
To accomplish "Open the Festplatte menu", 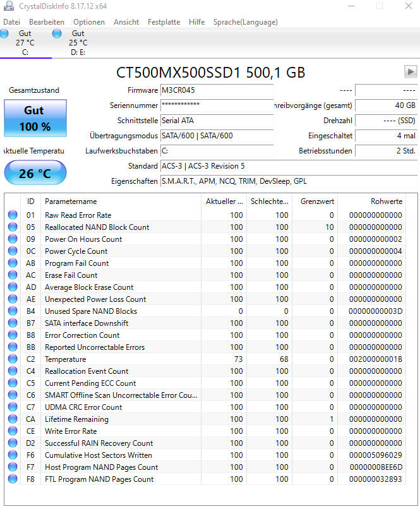I will pos(164,22).
